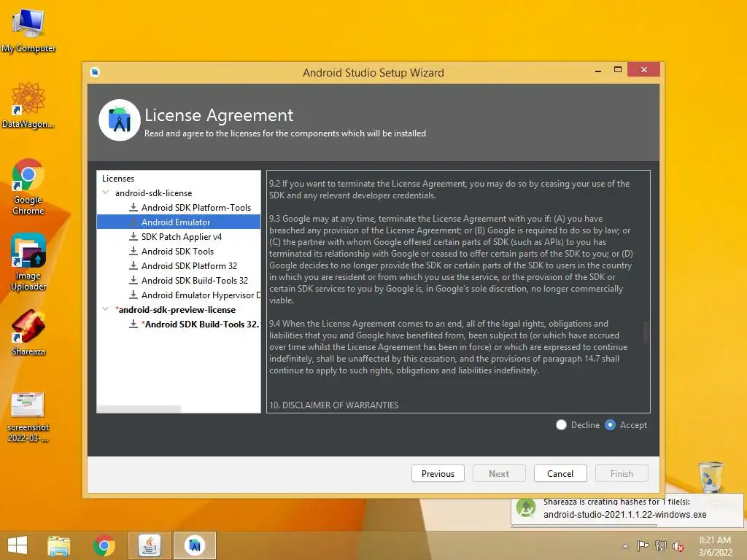Click the Shareaza notification icon

[x=526, y=508]
